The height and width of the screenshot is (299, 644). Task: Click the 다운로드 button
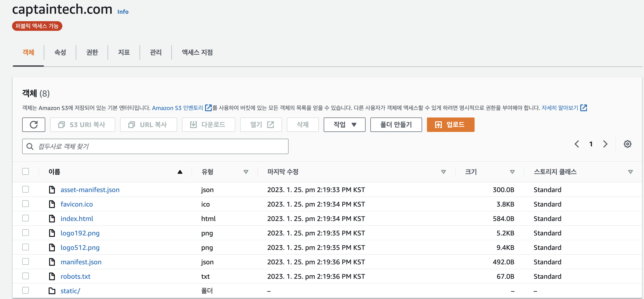pos(208,124)
